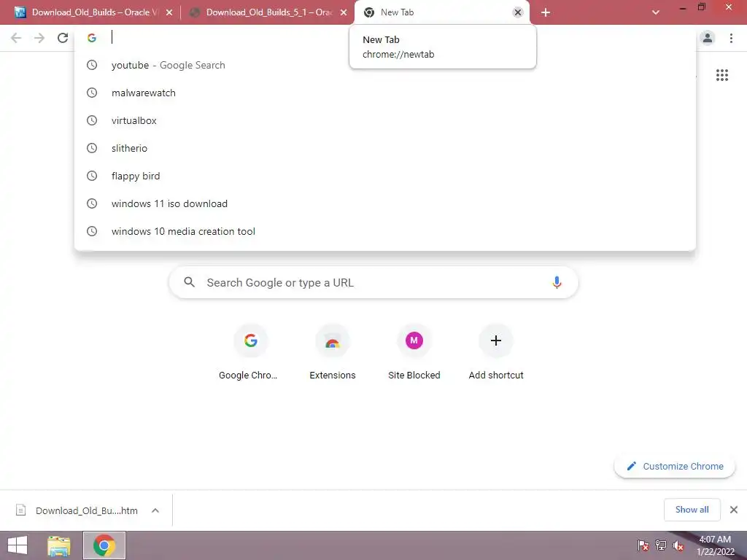
Task: Close the first Download_Old_Builds tab
Action: (x=169, y=12)
